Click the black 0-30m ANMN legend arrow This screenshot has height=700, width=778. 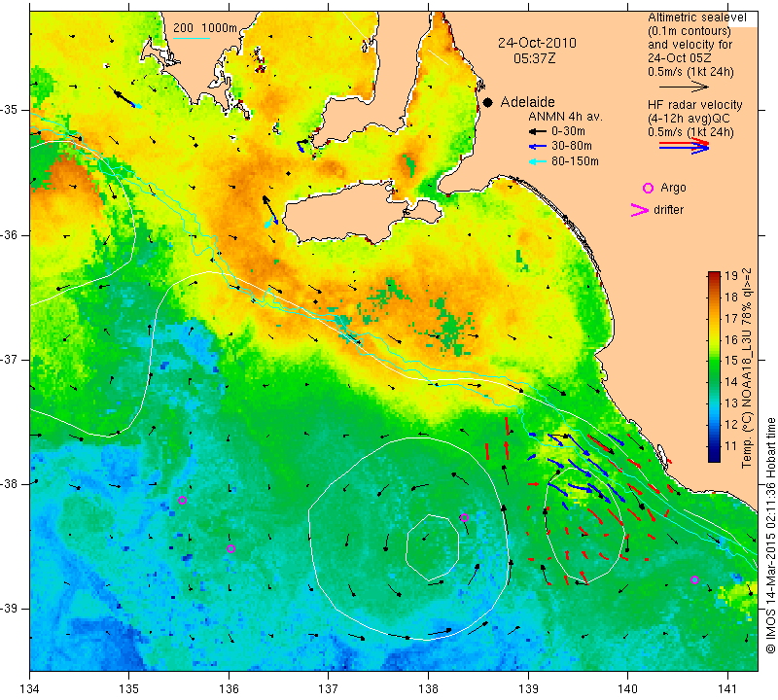coord(536,131)
